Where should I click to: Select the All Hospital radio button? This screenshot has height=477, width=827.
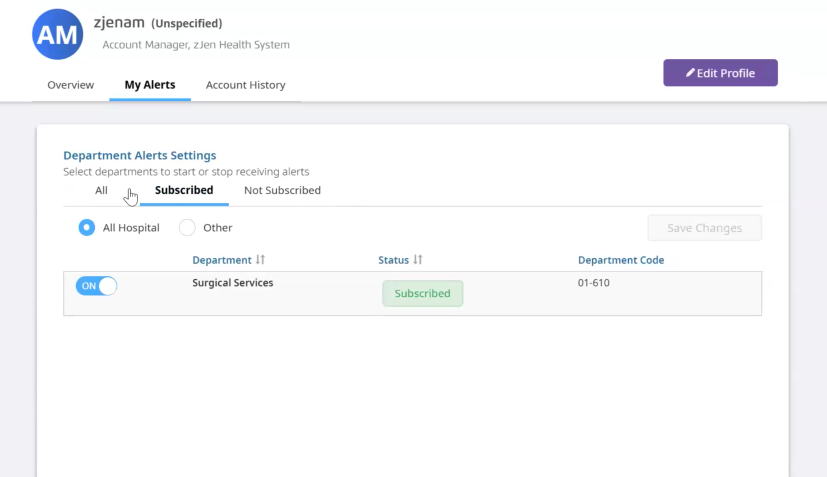click(x=87, y=228)
